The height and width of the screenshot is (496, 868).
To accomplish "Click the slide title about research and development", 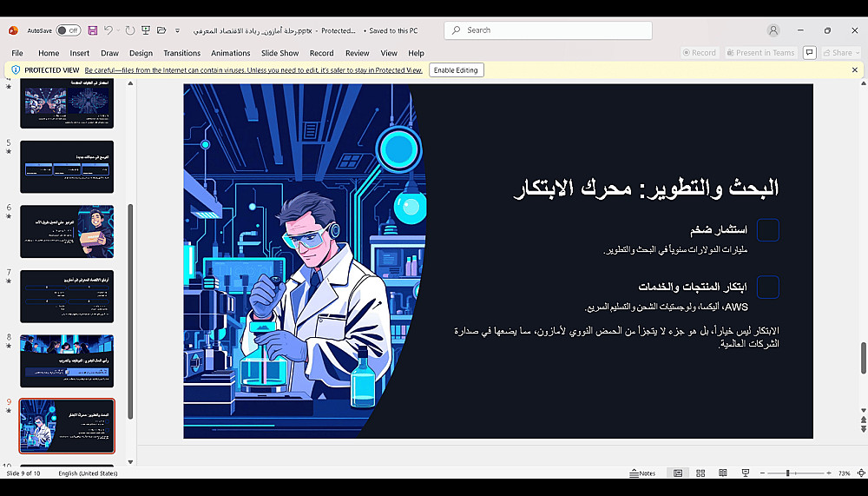I will pos(646,188).
